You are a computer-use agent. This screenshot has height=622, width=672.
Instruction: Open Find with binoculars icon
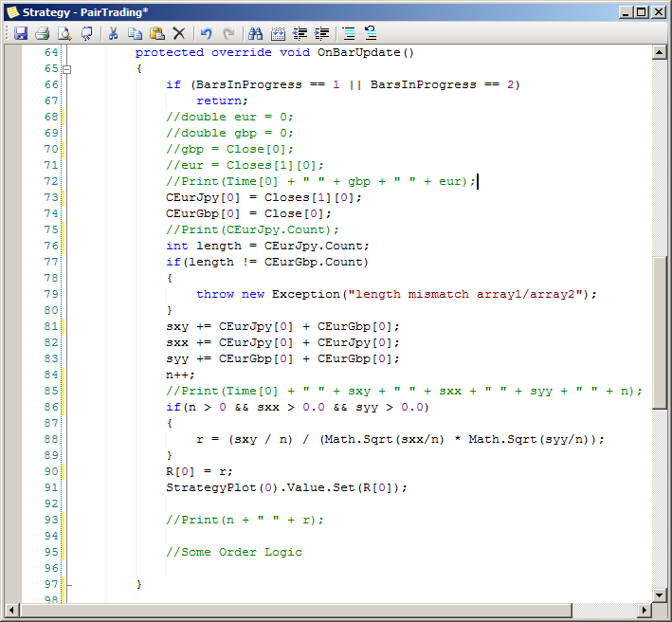point(255,33)
